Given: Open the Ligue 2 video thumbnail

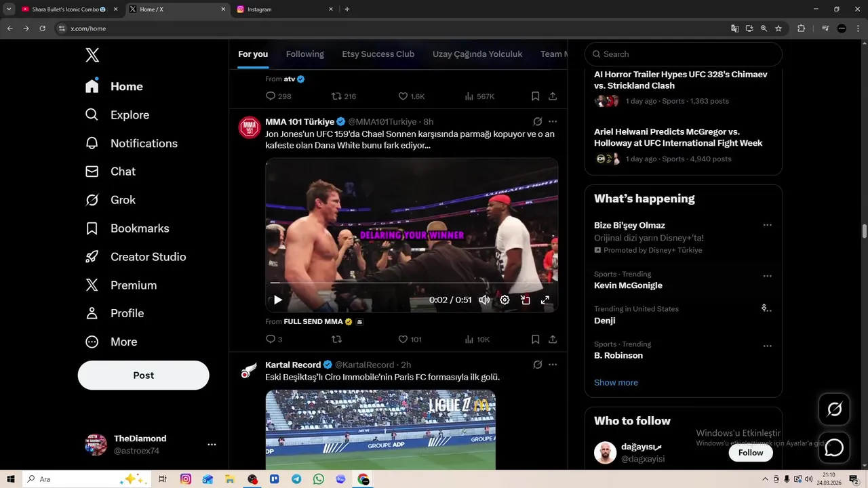Looking at the screenshot, I should [x=380, y=430].
